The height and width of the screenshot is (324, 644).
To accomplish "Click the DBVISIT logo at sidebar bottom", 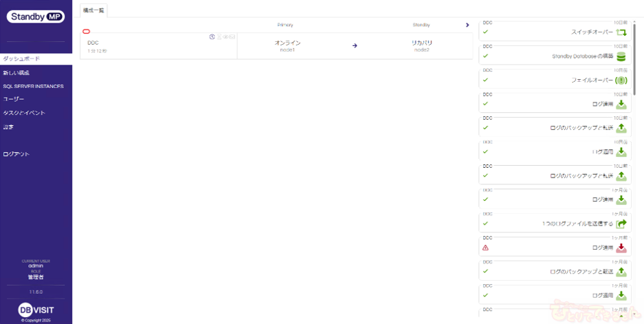I will 36,310.
